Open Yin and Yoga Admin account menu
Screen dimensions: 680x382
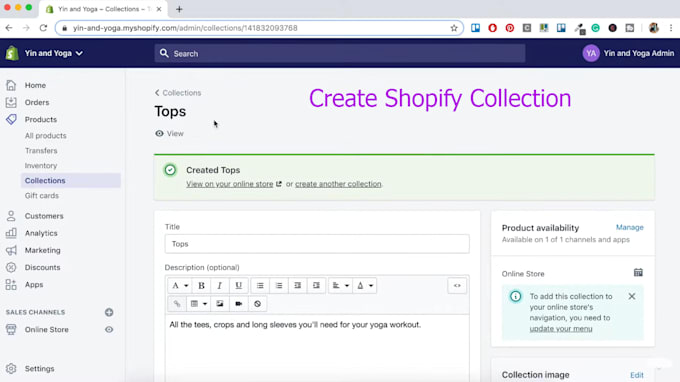click(628, 53)
